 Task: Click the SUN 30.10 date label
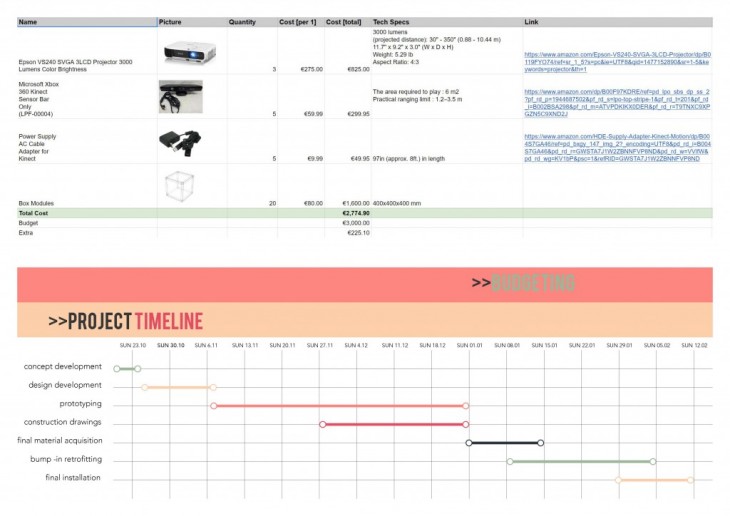tap(171, 345)
